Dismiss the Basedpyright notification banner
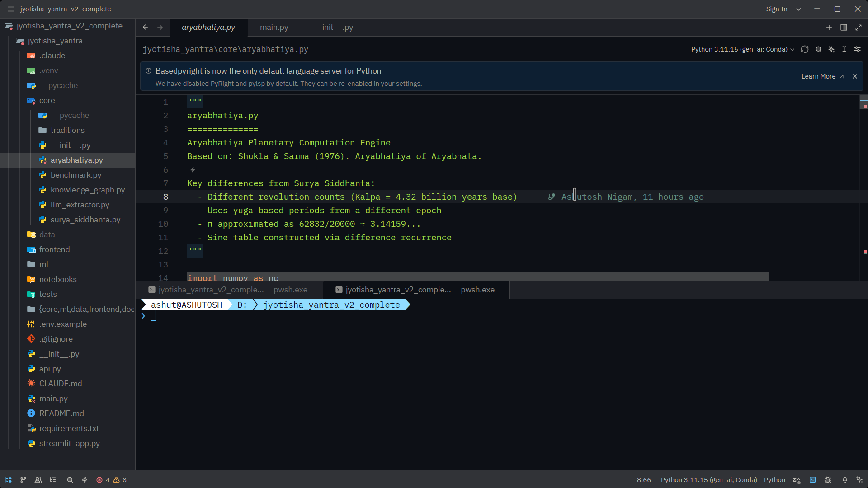The image size is (868, 488). [x=855, y=76]
